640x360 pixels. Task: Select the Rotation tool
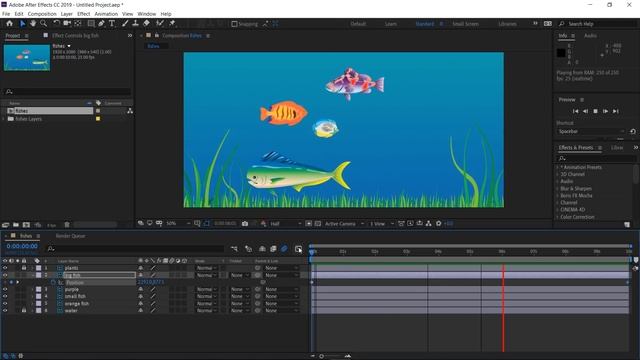pyautogui.click(x=57, y=24)
